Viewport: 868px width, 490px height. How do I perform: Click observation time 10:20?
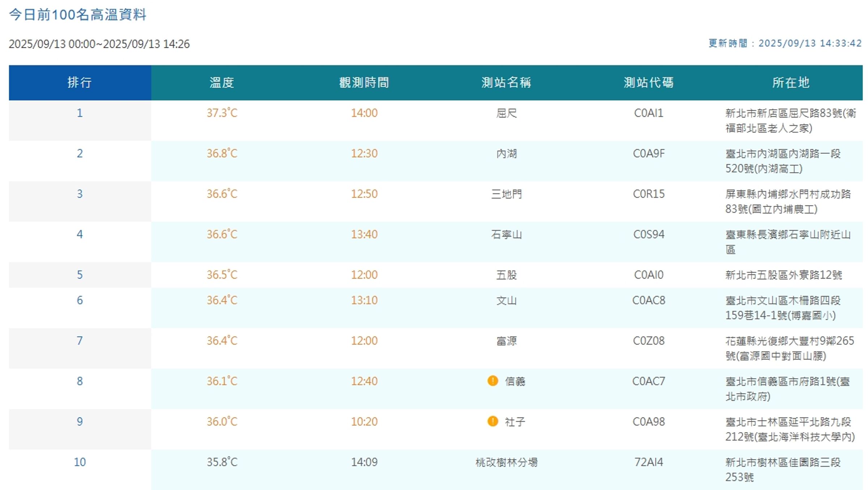click(364, 422)
